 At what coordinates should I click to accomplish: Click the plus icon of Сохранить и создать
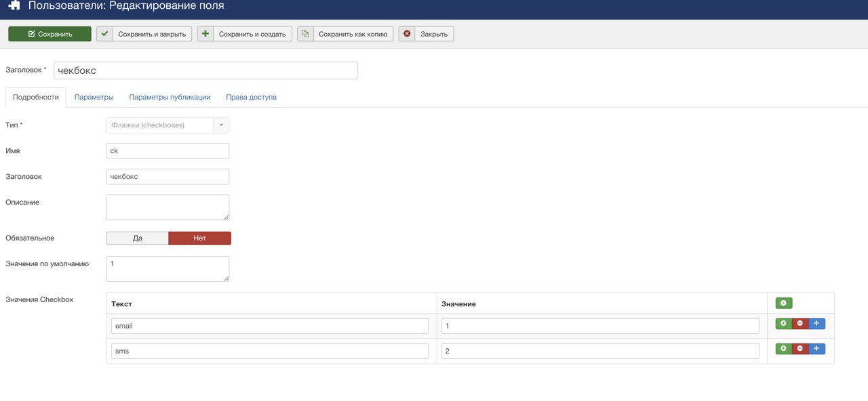(205, 34)
